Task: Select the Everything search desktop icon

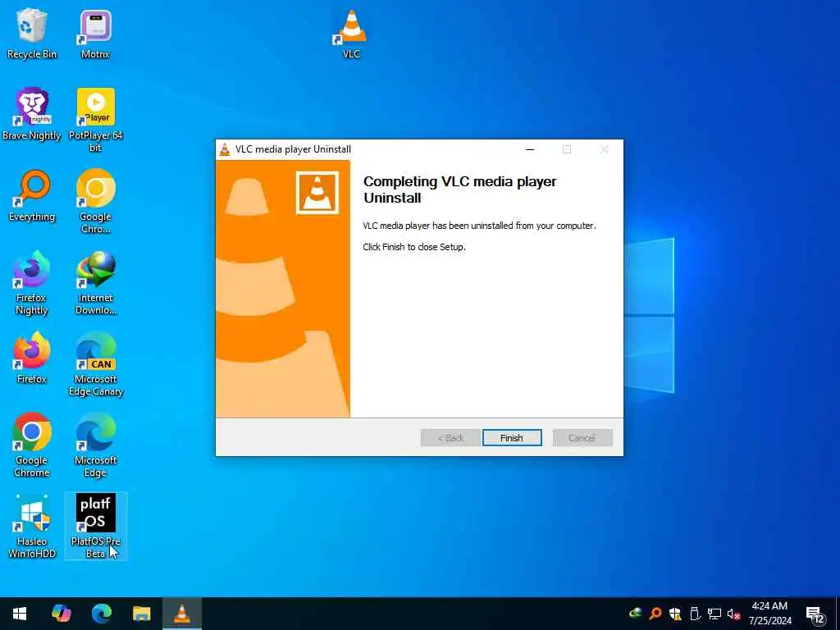Action: [x=32, y=195]
